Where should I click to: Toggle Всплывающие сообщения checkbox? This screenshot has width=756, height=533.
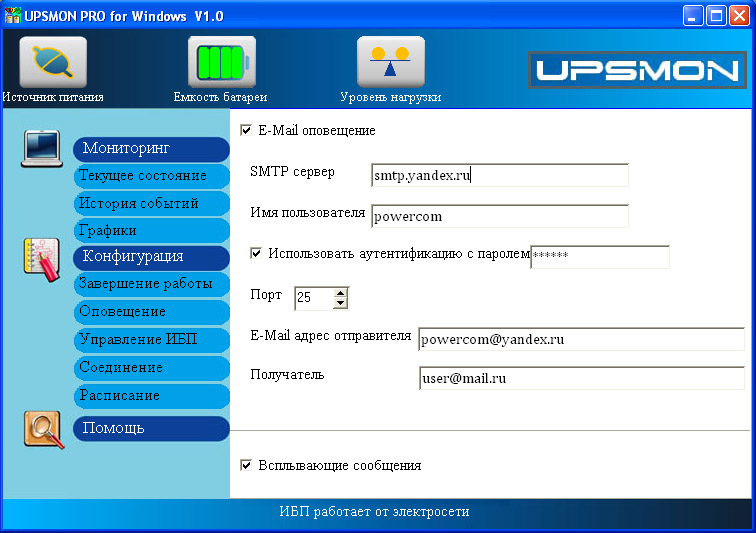(246, 465)
